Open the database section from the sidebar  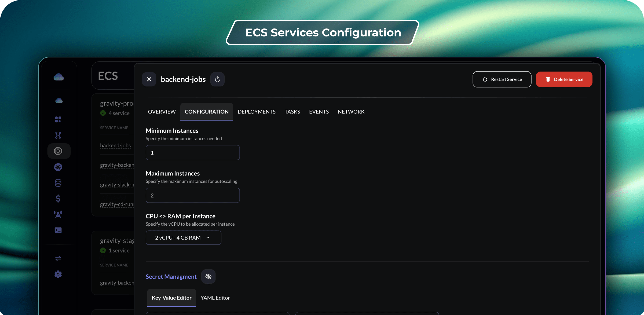click(x=58, y=183)
